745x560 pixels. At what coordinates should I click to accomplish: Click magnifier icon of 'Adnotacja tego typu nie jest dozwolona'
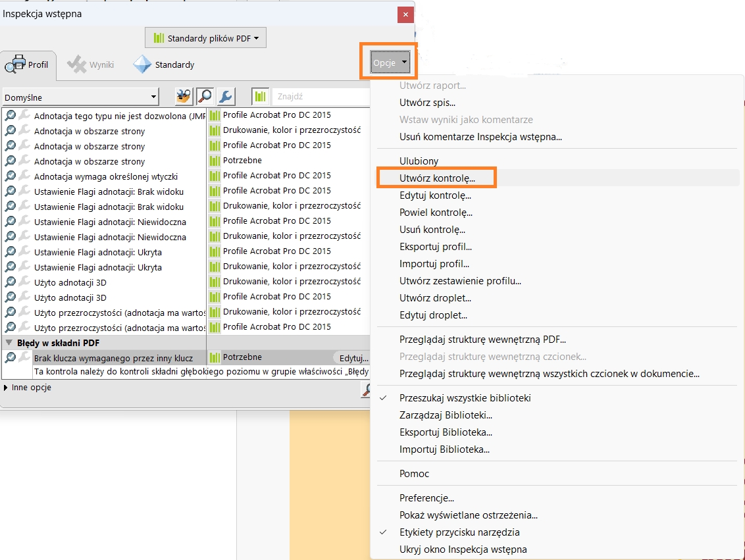coord(10,115)
